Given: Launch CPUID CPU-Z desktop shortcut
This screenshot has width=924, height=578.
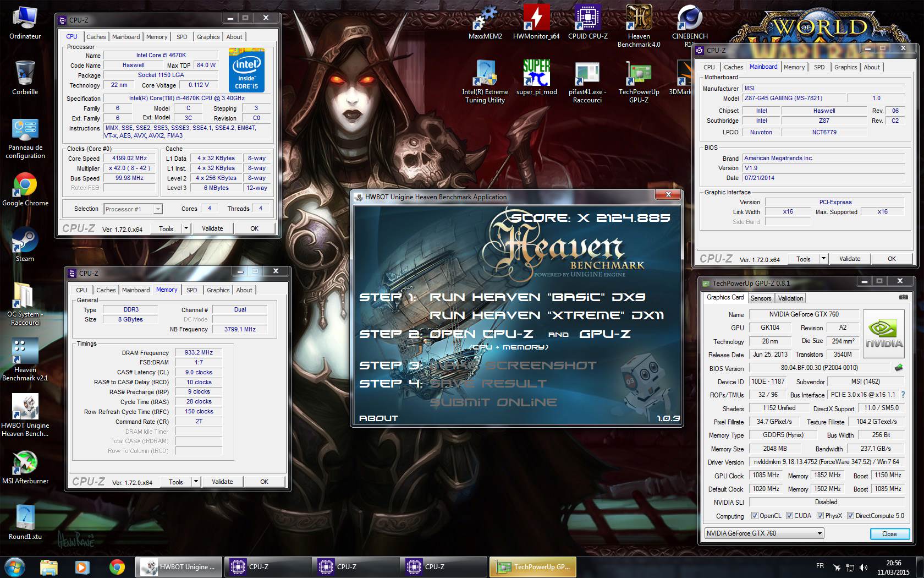Looking at the screenshot, I should pyautogui.click(x=587, y=23).
